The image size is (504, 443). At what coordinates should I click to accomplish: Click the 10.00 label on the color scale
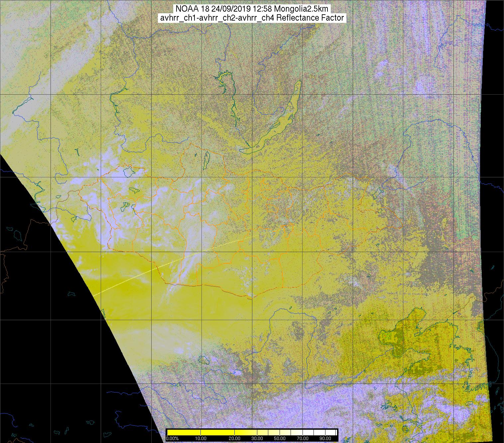[x=201, y=438]
